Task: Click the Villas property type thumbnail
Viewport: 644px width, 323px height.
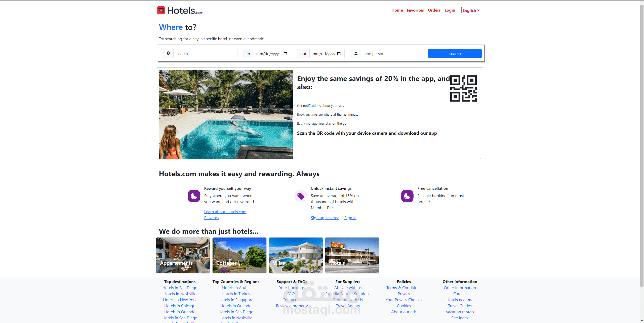Action: click(x=295, y=255)
